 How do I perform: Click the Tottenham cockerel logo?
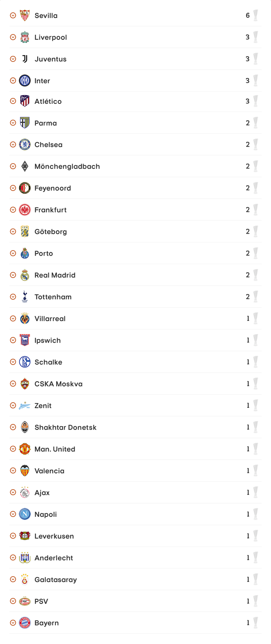(x=25, y=297)
